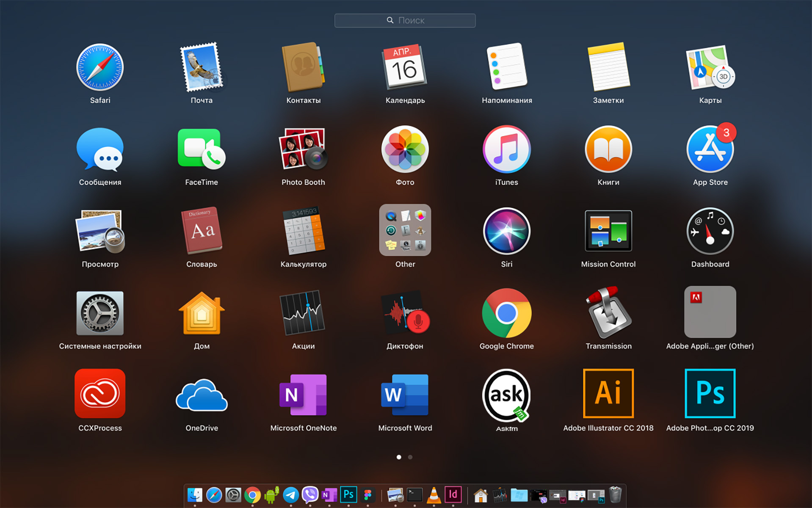Click the Поиск search field
Image resolution: width=812 pixels, height=508 pixels.
[405, 20]
